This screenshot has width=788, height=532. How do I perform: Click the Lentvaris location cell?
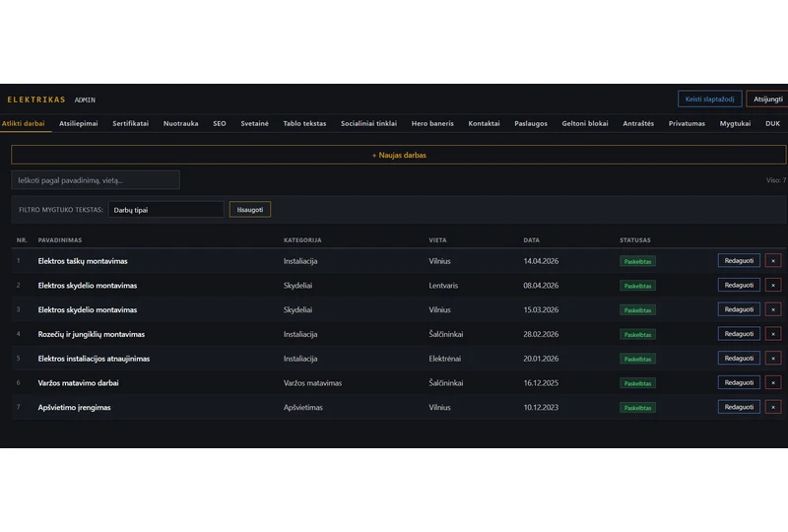tap(443, 285)
